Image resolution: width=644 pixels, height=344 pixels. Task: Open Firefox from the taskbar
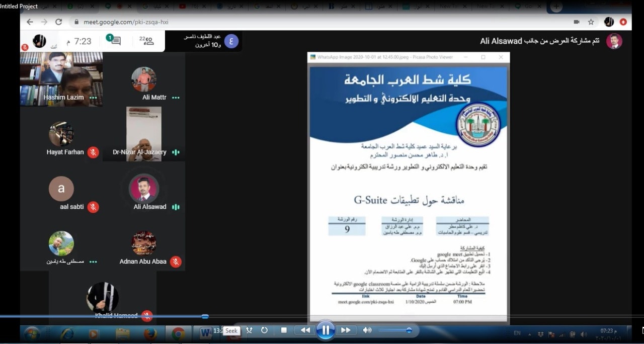click(x=150, y=334)
